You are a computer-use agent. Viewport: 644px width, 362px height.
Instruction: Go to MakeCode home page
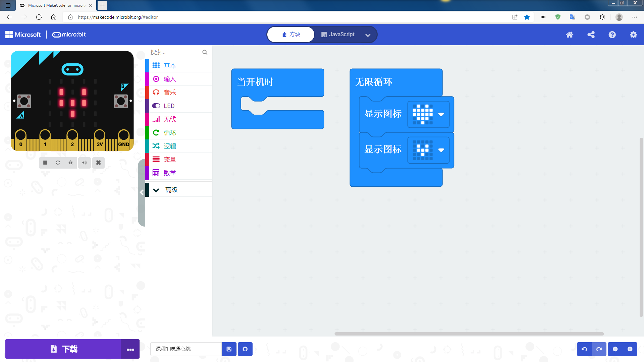pyautogui.click(x=569, y=35)
